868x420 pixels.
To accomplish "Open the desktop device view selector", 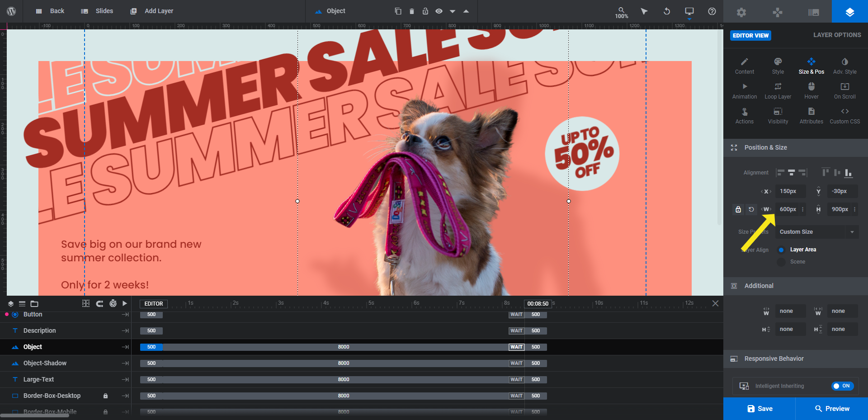I will (x=689, y=12).
